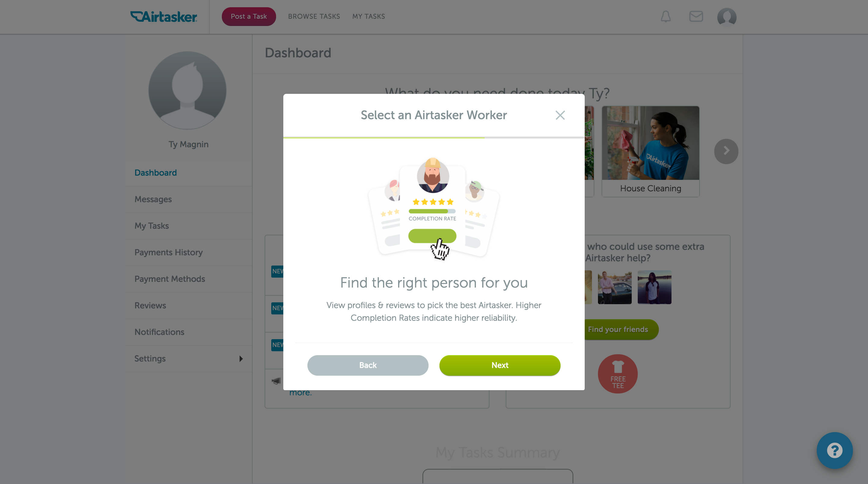Open the notifications bell icon
868x484 pixels.
coord(665,17)
